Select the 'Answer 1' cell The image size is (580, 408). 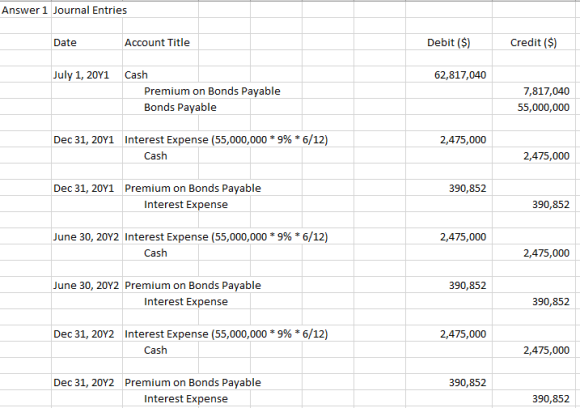[x=25, y=10]
